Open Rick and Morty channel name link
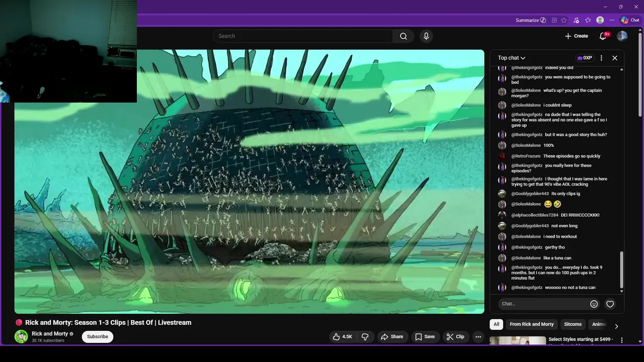The height and width of the screenshot is (362, 644). coord(50,334)
